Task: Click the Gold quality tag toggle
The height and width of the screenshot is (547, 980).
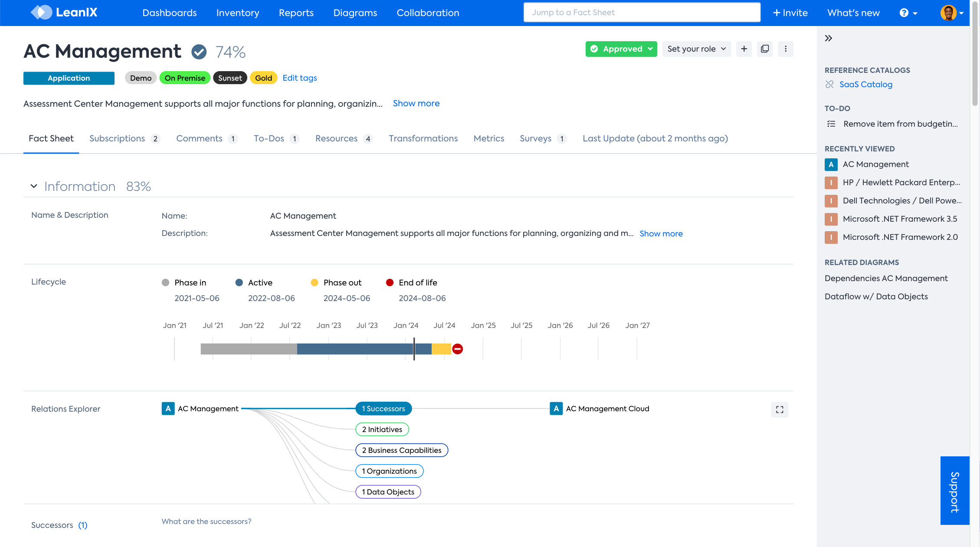Action: [x=263, y=78]
